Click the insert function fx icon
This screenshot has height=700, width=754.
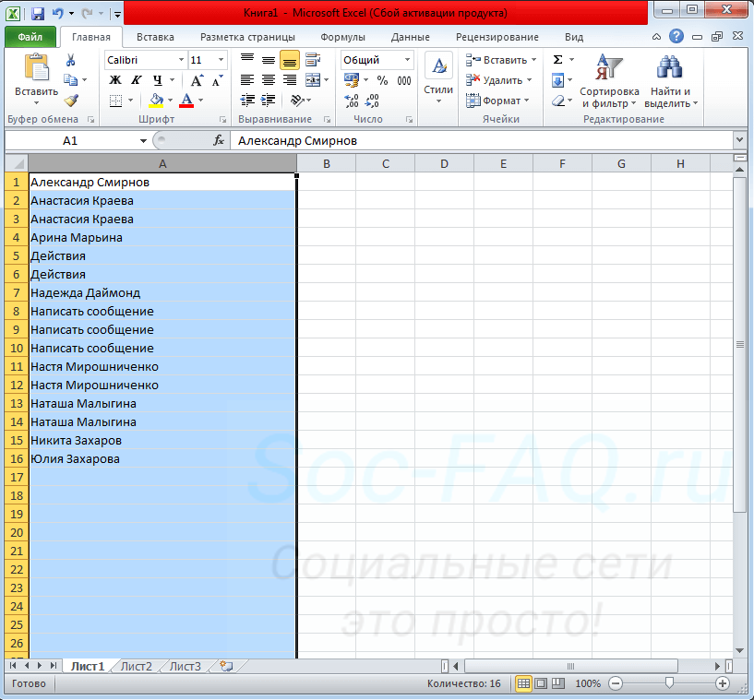[x=219, y=140]
